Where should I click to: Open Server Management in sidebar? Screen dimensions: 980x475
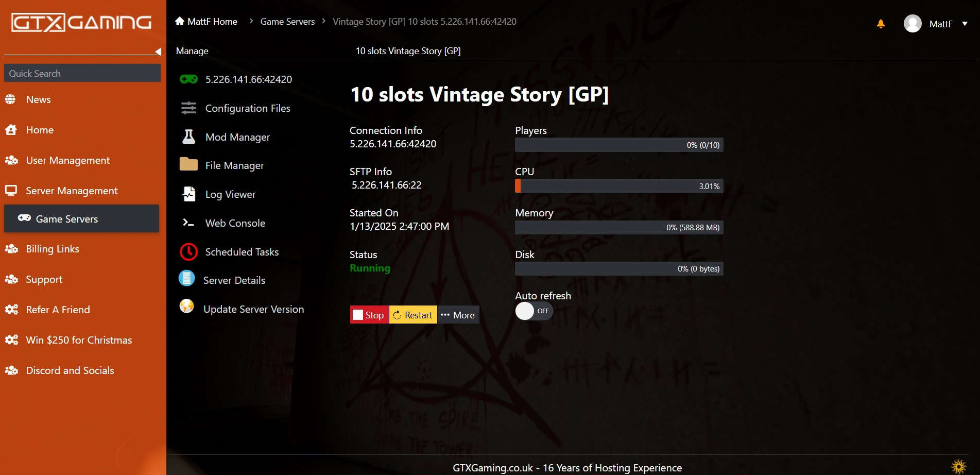point(72,191)
